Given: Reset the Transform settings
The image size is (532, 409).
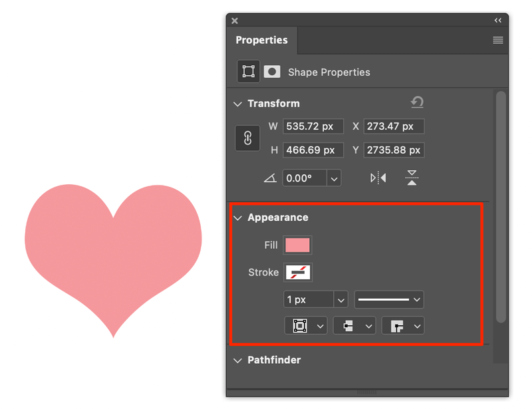Looking at the screenshot, I should pyautogui.click(x=417, y=103).
